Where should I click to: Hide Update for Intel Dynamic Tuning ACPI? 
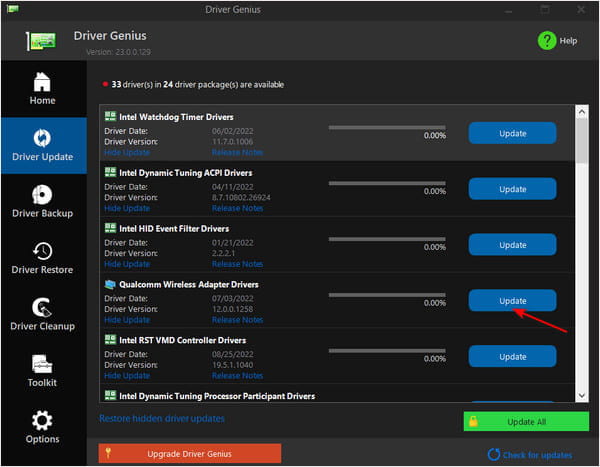pos(127,208)
